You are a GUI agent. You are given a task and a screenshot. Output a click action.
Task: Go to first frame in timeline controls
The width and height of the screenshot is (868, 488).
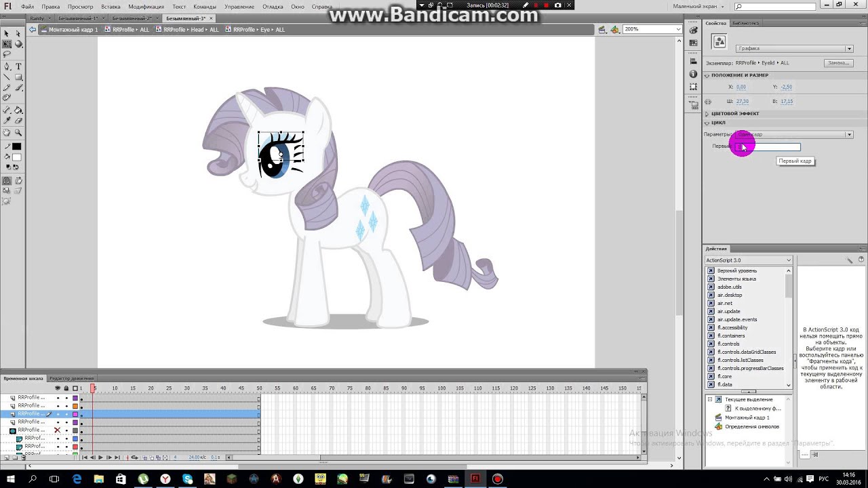pos(84,457)
